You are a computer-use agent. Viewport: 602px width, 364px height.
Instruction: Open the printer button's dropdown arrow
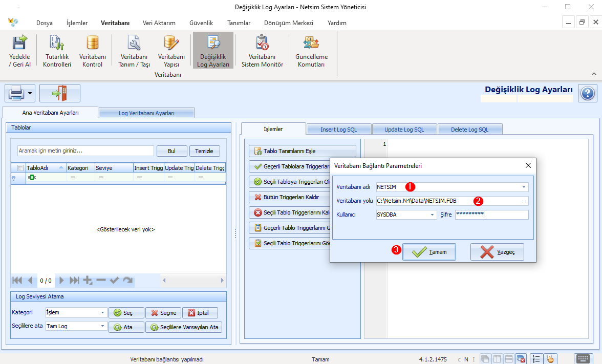(x=30, y=93)
